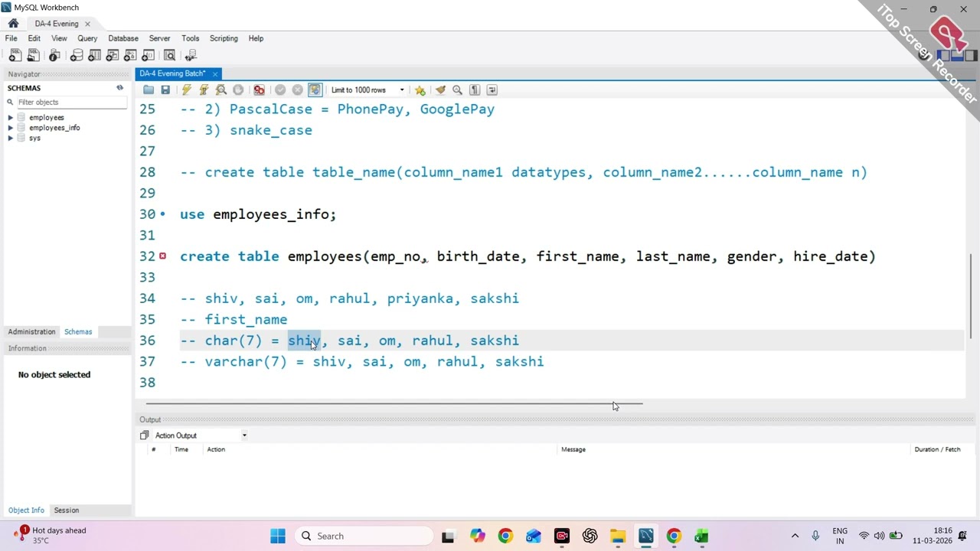This screenshot has height=551, width=980.
Task: Open SQL script file in new tab icon
Action: tap(34, 55)
